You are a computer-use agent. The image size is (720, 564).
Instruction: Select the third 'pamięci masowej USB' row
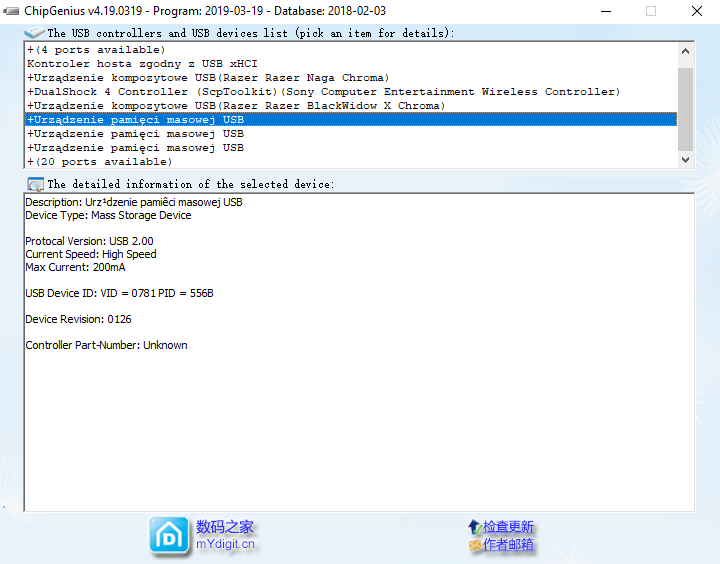pos(351,147)
